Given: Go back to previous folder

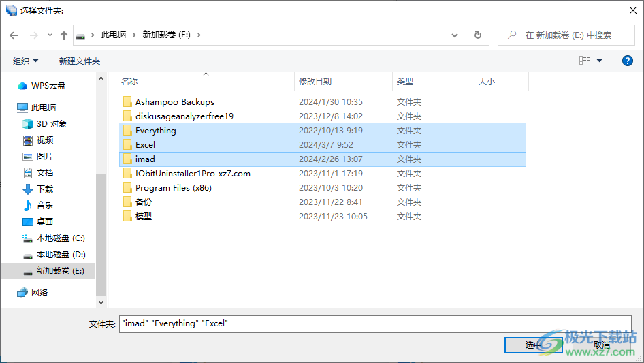Looking at the screenshot, I should 14,35.
